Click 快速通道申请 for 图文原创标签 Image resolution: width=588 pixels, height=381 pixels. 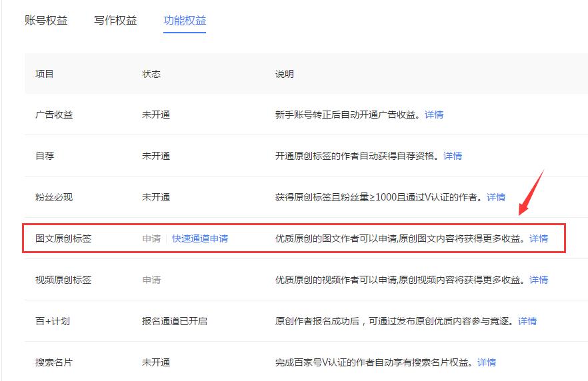[200, 238]
